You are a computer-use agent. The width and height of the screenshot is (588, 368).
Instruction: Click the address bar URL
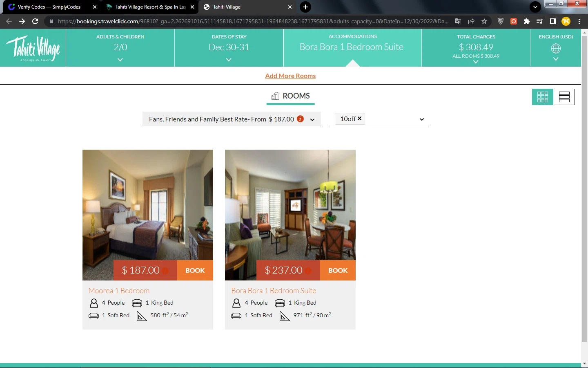pyautogui.click(x=253, y=21)
